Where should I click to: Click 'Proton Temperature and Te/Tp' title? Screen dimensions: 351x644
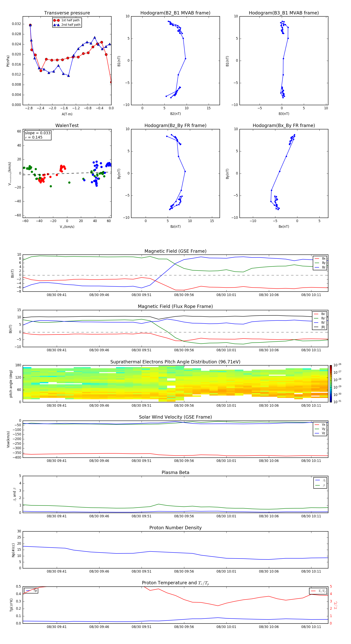[175, 583]
